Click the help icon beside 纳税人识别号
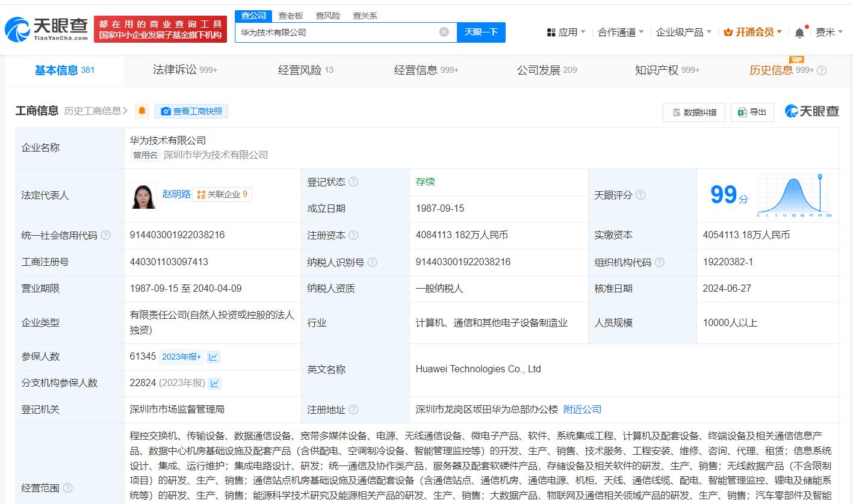 coord(373,262)
